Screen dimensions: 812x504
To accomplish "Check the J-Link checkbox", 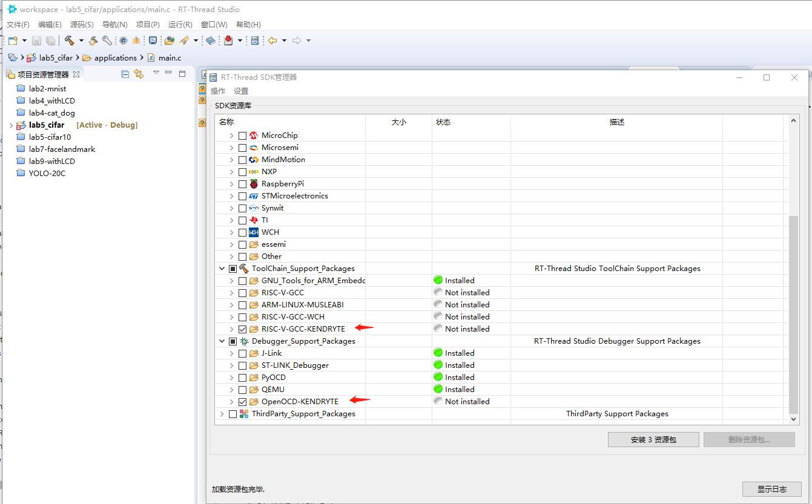I will coord(242,353).
